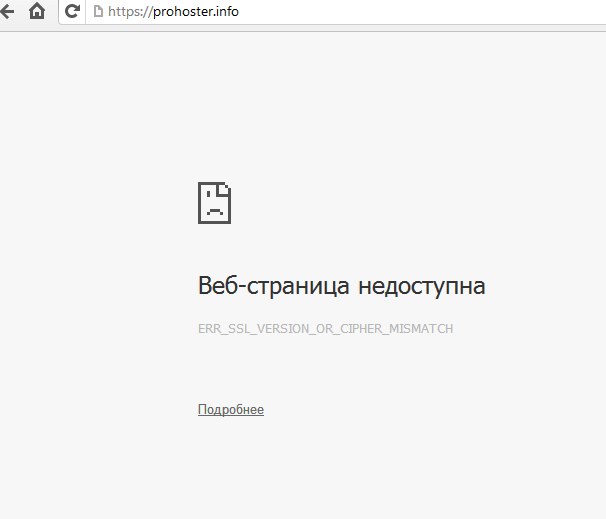This screenshot has height=519, width=606.
Task: Click the "Веб-страница недоступна" heading
Action: (x=341, y=287)
